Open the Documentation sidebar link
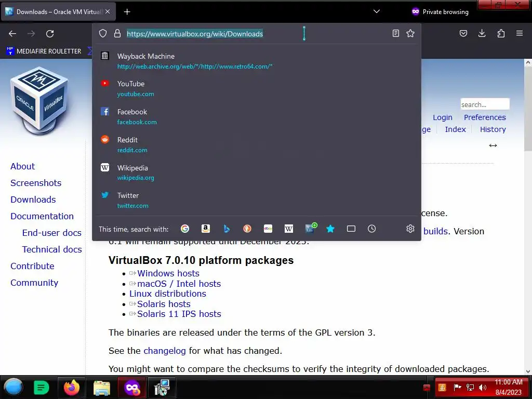Image resolution: width=532 pixels, height=399 pixels. pos(42,216)
